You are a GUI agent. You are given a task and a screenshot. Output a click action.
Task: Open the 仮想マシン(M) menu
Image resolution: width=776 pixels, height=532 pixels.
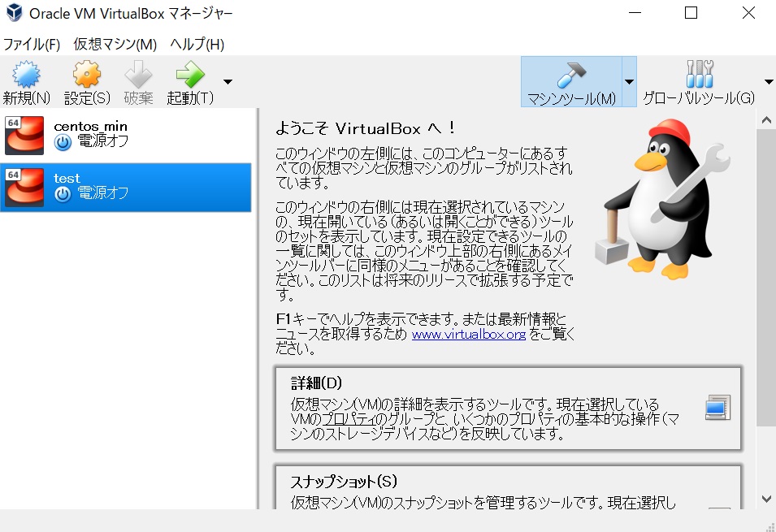pyautogui.click(x=115, y=45)
